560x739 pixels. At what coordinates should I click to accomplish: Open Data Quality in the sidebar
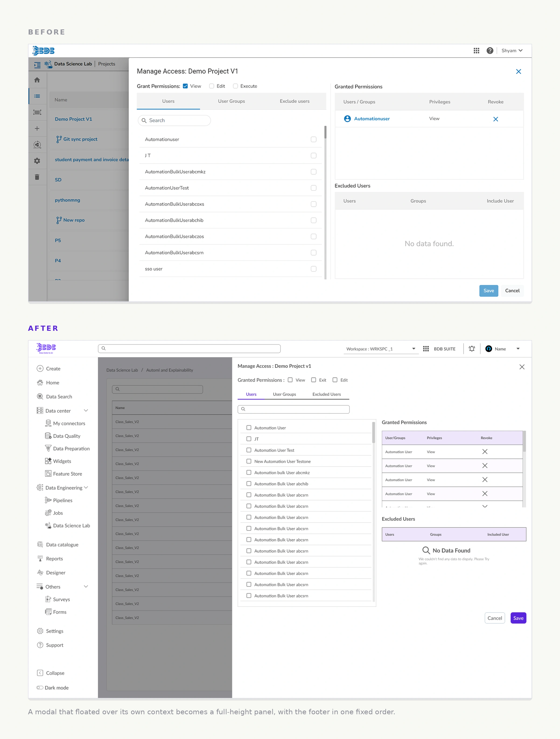pyautogui.click(x=66, y=436)
